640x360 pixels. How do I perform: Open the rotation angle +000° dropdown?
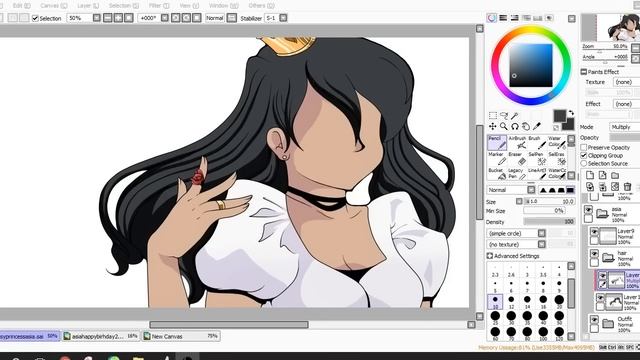tap(164, 18)
